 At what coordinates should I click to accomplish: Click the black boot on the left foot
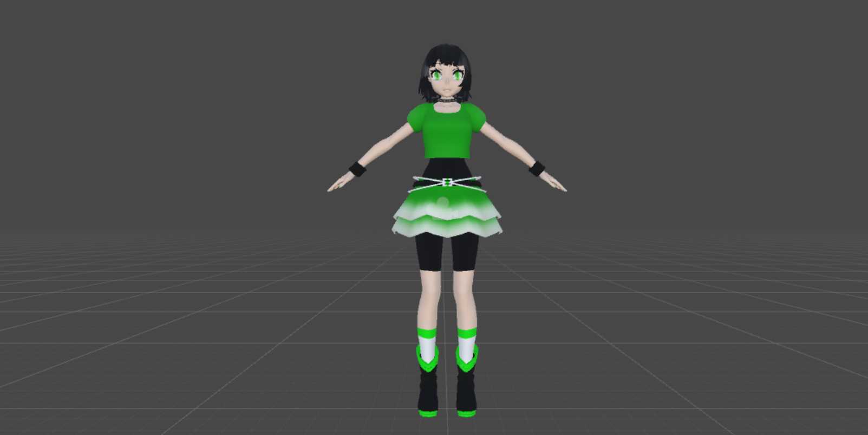tap(428, 390)
